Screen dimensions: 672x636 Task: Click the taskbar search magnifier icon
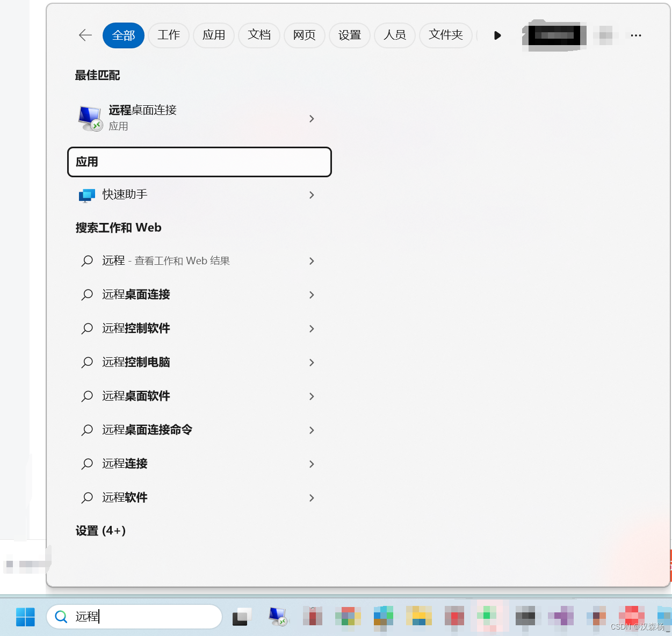(x=61, y=617)
